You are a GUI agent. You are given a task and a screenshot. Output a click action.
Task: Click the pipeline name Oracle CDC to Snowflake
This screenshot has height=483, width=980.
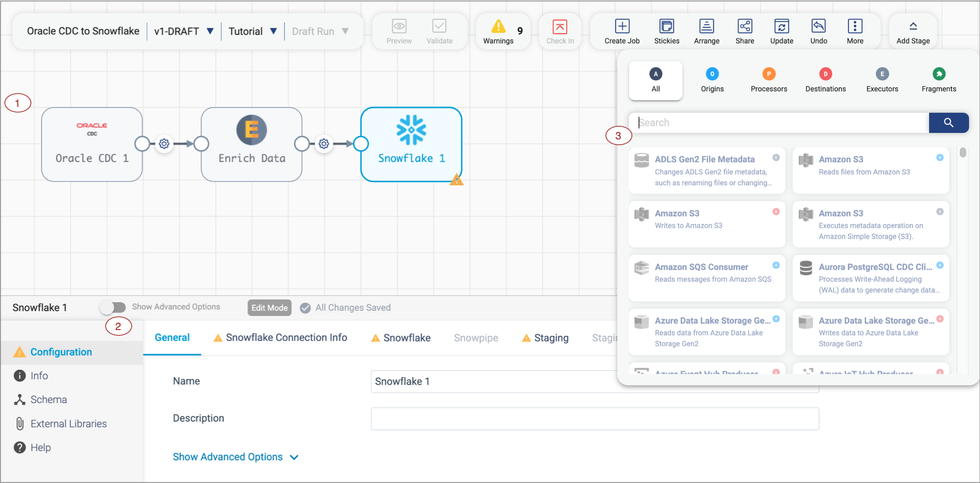[x=83, y=31]
